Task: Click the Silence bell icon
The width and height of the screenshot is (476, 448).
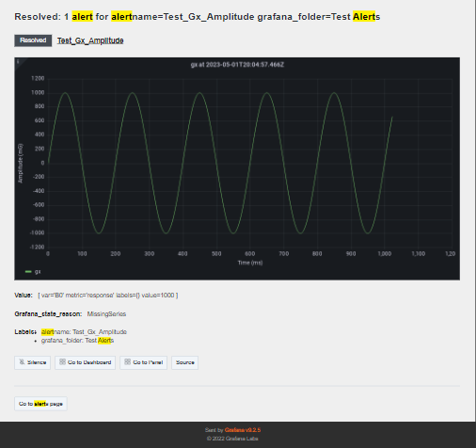Action: pos(22,362)
